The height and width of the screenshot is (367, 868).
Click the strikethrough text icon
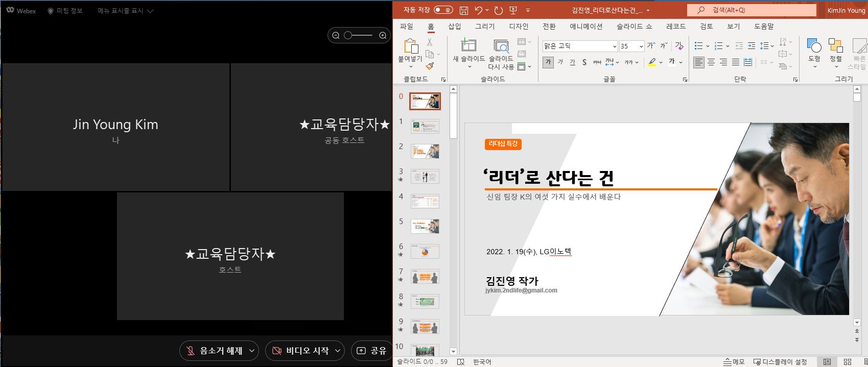tap(597, 62)
